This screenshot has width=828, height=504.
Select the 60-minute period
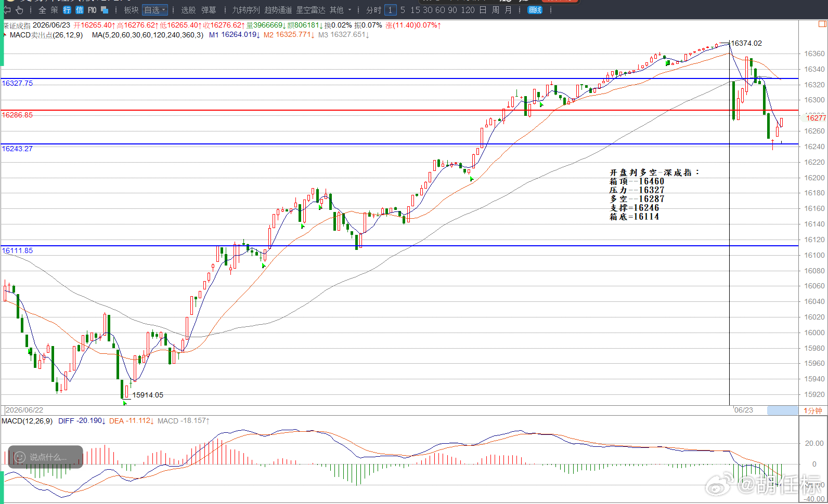pyautogui.click(x=440, y=10)
